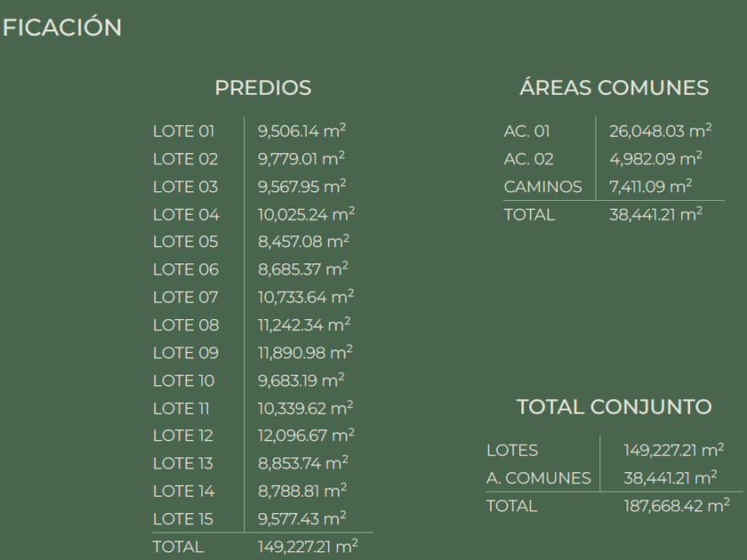
Task: Select the LOTES label under Total Conjunto
Action: tap(512, 451)
